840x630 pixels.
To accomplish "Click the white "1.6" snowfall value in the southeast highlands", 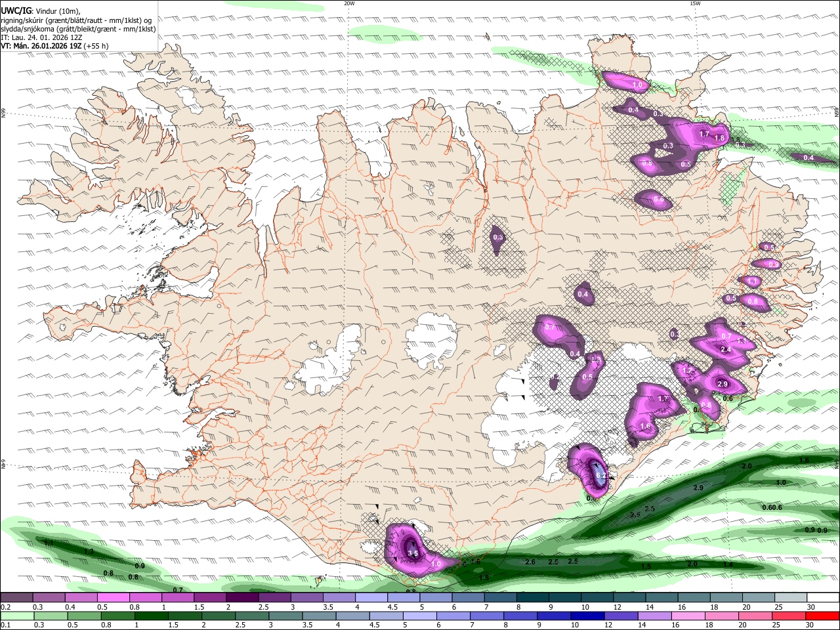I will click(x=645, y=426).
